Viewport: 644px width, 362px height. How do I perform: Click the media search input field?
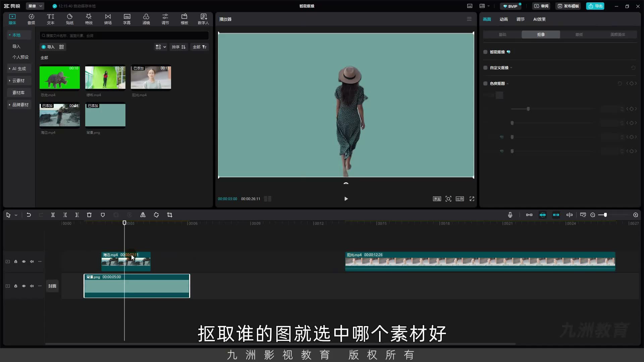124,36
